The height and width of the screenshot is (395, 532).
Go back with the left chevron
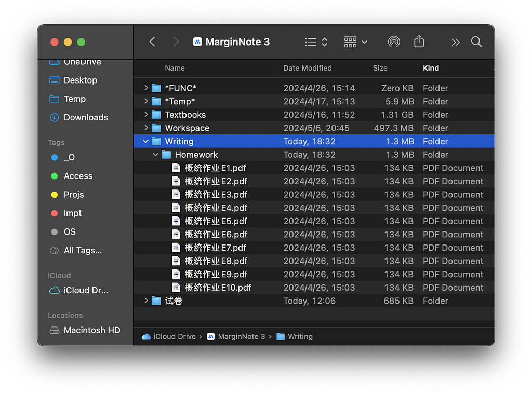pos(152,42)
